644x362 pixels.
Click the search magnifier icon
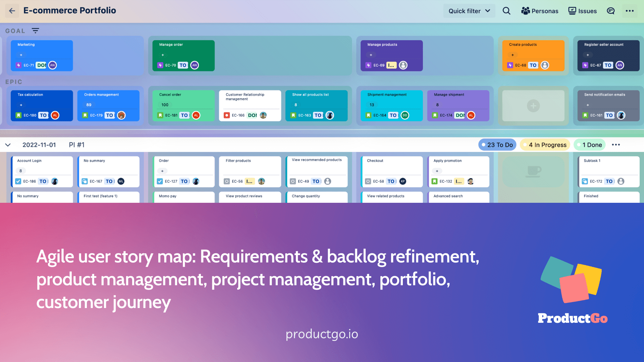point(505,11)
